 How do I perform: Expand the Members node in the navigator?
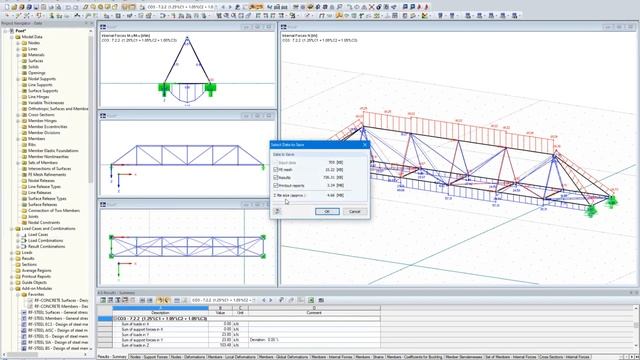click(x=18, y=139)
